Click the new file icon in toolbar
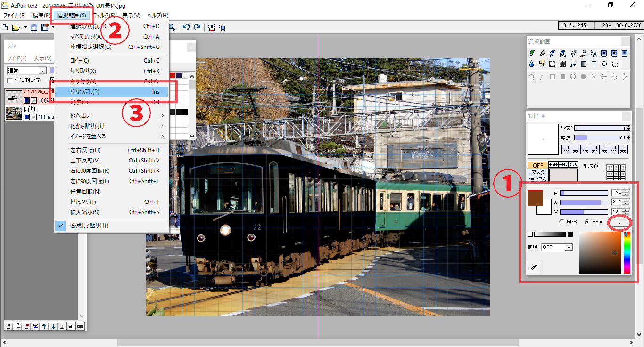 click(x=5, y=28)
